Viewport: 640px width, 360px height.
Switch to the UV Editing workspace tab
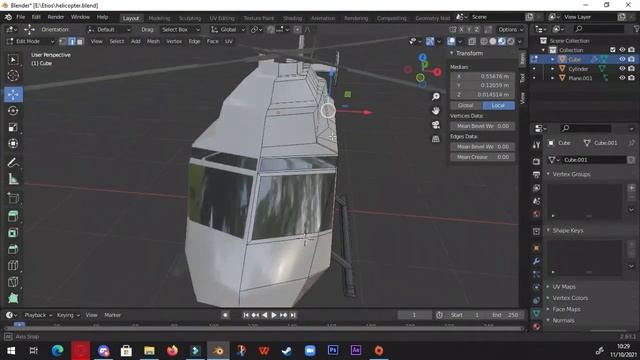click(222, 18)
